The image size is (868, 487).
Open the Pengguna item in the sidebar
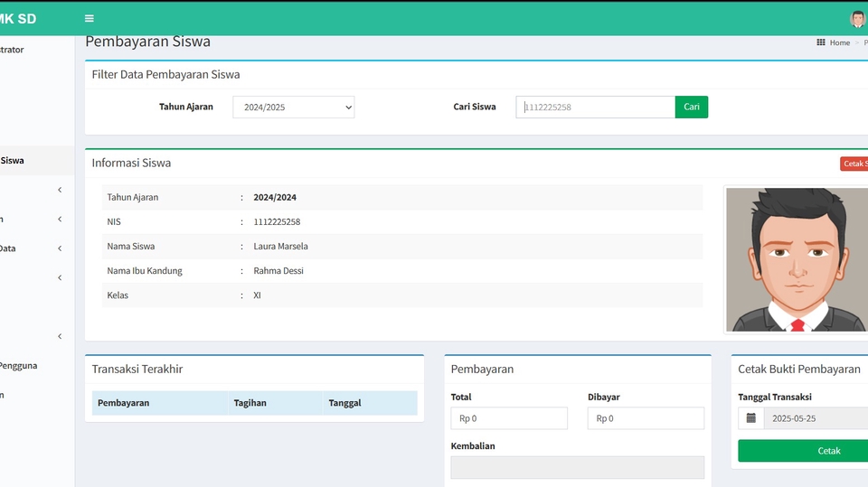[18, 366]
